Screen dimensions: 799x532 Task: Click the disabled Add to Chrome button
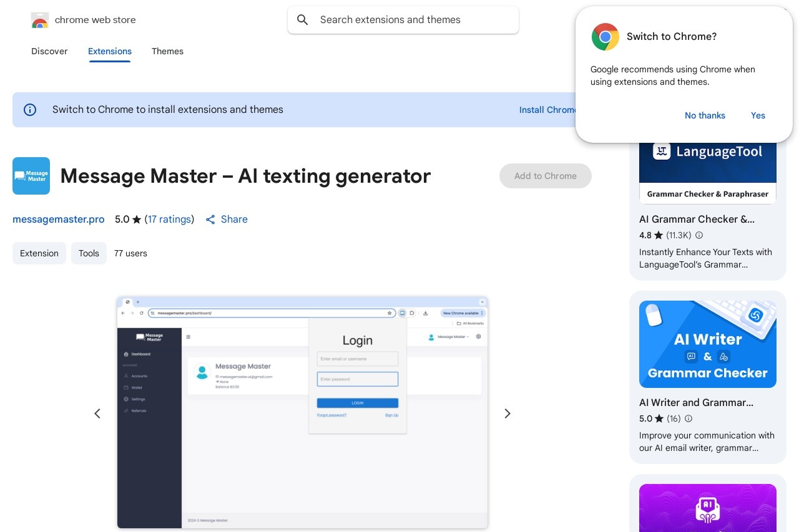(546, 176)
